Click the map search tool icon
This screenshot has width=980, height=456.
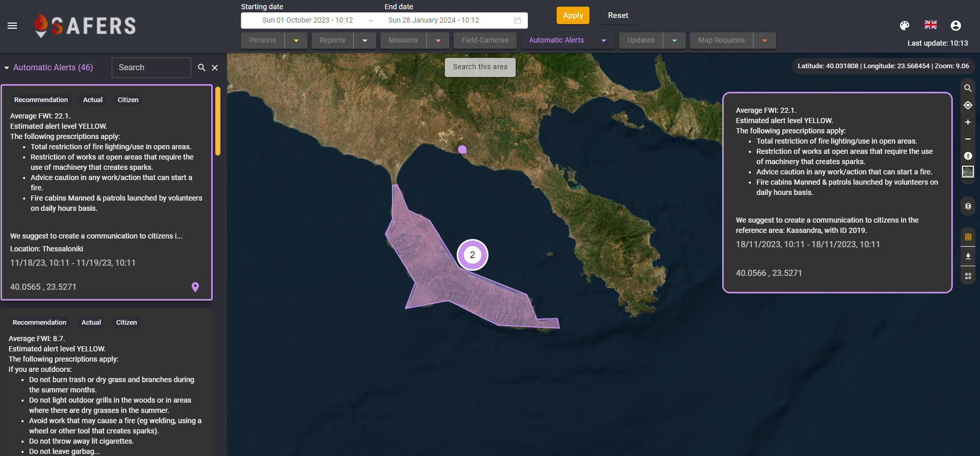pyautogui.click(x=968, y=88)
